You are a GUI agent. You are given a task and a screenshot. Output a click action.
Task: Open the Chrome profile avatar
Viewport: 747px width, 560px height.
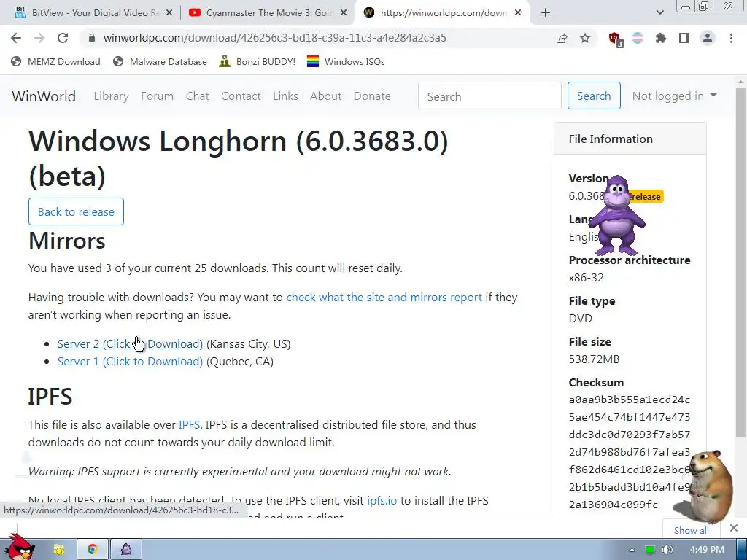click(708, 38)
